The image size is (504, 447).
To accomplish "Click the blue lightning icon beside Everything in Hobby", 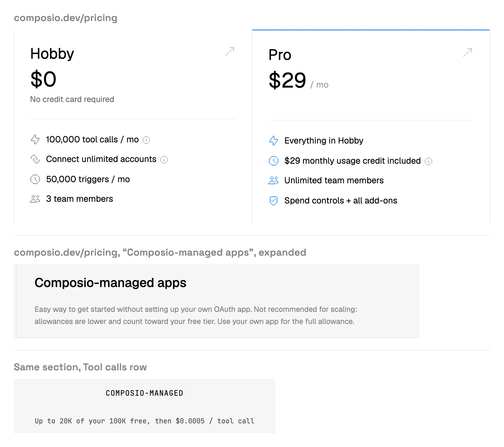I will coord(274,141).
